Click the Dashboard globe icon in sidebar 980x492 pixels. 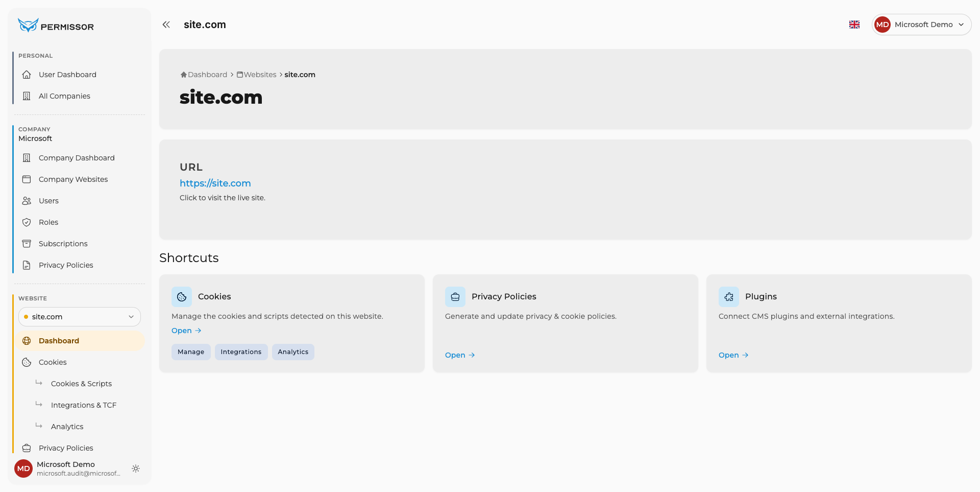pyautogui.click(x=27, y=341)
